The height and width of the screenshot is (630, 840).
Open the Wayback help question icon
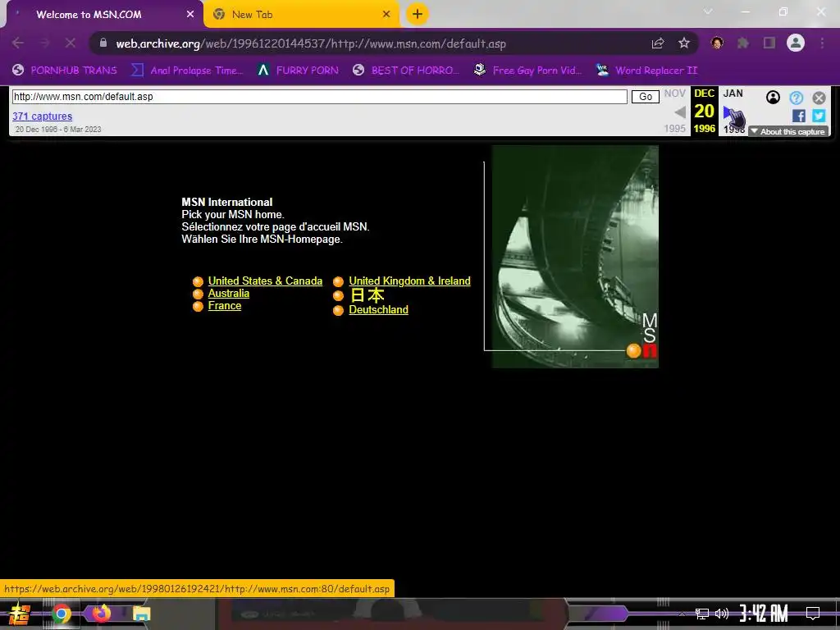click(x=796, y=98)
